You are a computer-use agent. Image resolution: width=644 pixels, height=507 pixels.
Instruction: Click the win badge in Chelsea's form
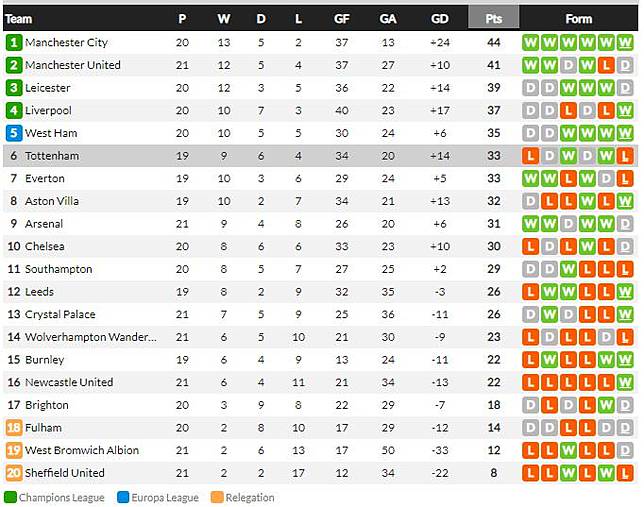[589, 246]
